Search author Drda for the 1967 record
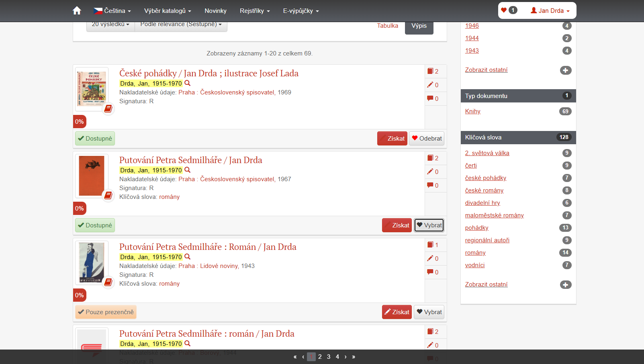The width and height of the screenshot is (644, 364). (x=187, y=170)
